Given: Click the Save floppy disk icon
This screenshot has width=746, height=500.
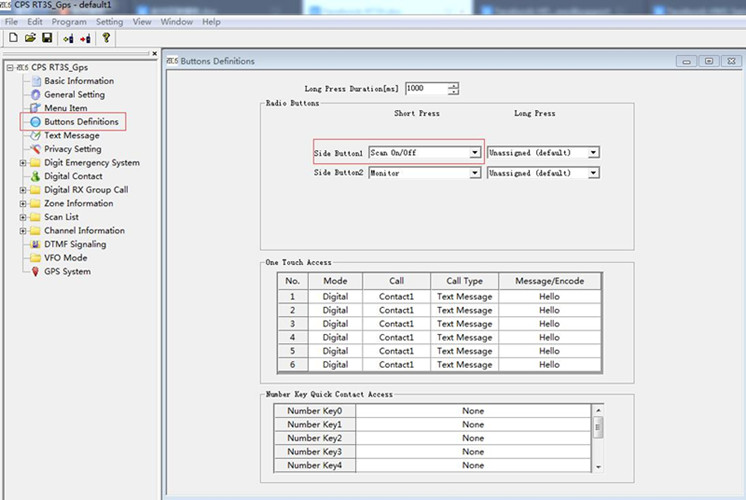Looking at the screenshot, I should pos(47,38).
